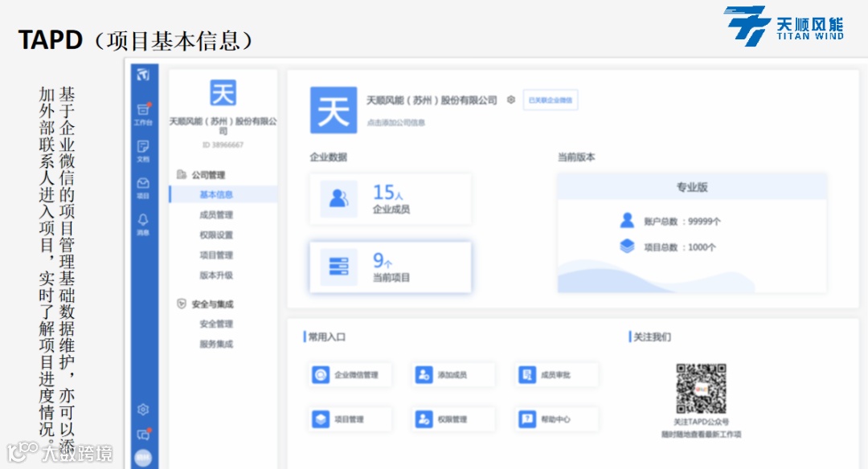Click the large 天 company logo in header
The image size is (868, 469).
coord(334,110)
